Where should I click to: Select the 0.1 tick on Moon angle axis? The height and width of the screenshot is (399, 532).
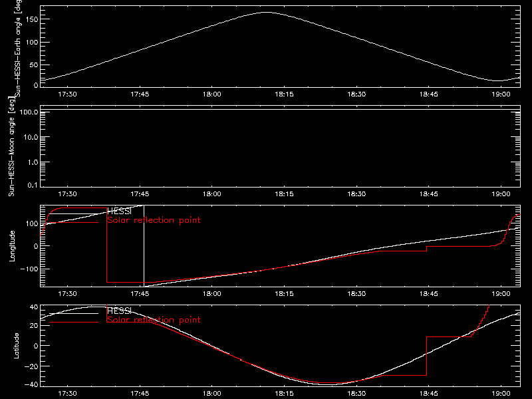33,185
